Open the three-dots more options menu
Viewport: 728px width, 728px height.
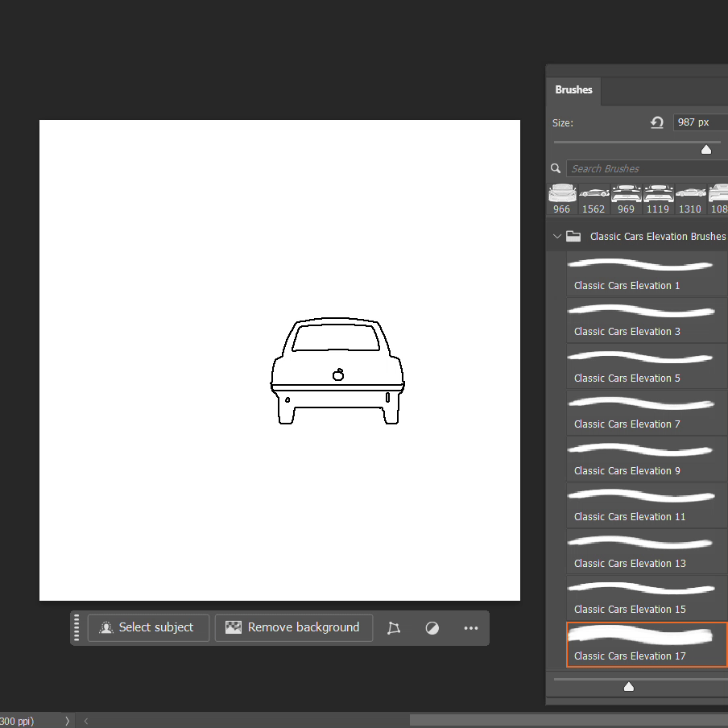(471, 628)
